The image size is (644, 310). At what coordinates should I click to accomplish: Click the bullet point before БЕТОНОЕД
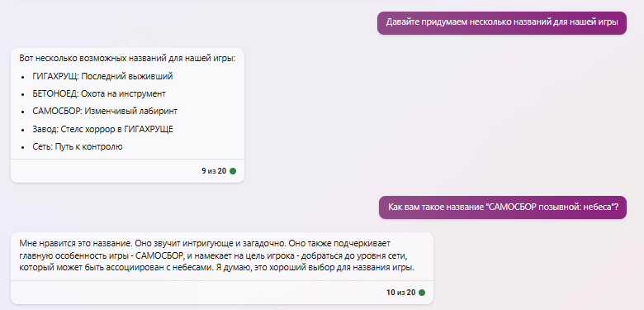(x=22, y=94)
